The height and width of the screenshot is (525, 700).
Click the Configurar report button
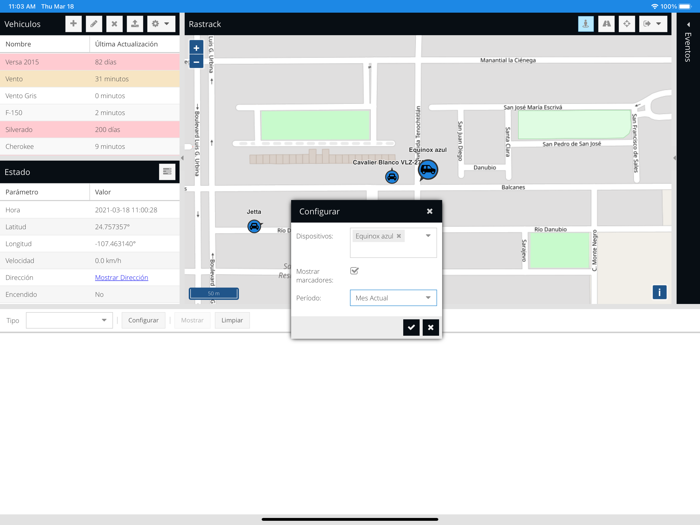pos(143,320)
